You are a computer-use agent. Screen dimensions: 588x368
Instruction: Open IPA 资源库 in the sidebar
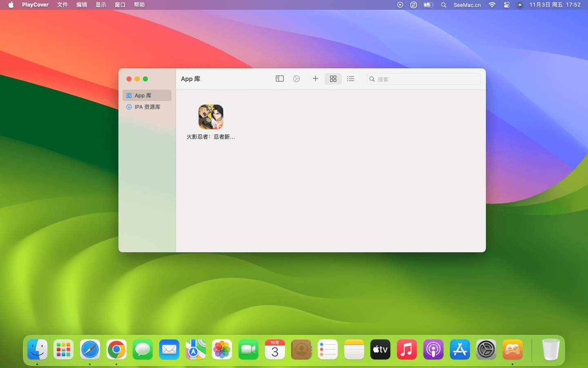coord(147,107)
